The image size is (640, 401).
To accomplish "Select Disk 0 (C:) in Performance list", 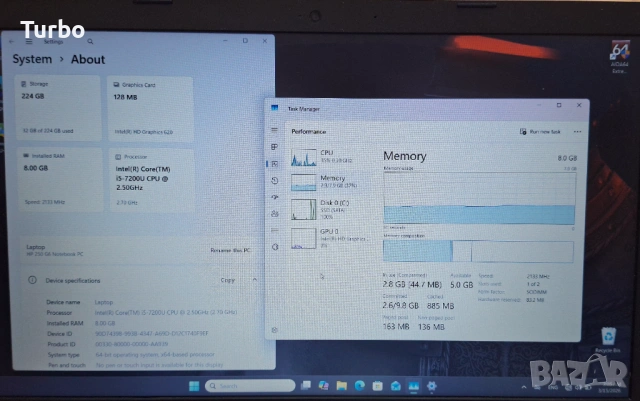I will point(331,209).
